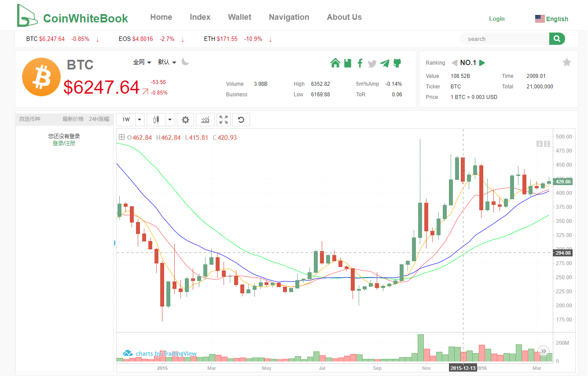Open the coin's Facebook page icon
Viewport: 588px width, 376px height.
(360, 63)
